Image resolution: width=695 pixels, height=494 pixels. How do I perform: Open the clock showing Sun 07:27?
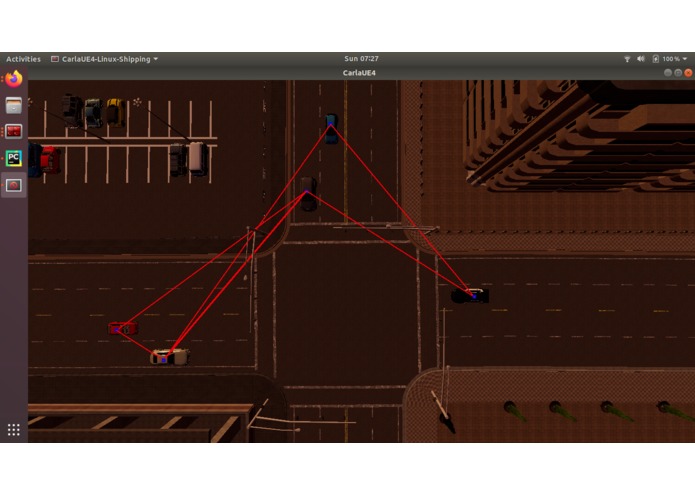(x=361, y=58)
